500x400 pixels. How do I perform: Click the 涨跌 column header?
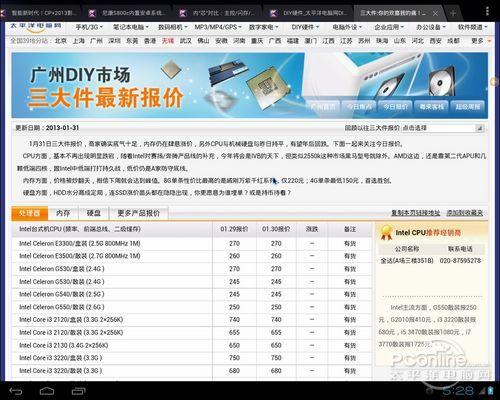312,229
